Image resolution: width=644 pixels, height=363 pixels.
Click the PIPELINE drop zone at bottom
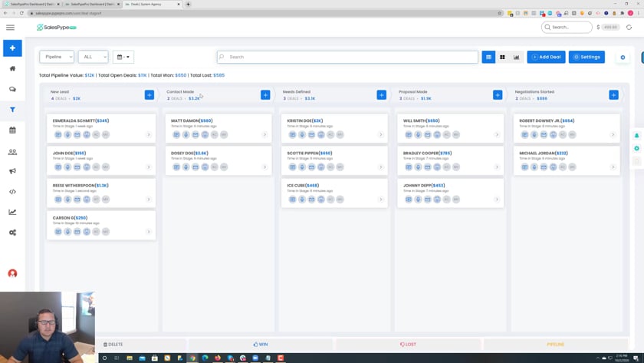click(x=556, y=345)
